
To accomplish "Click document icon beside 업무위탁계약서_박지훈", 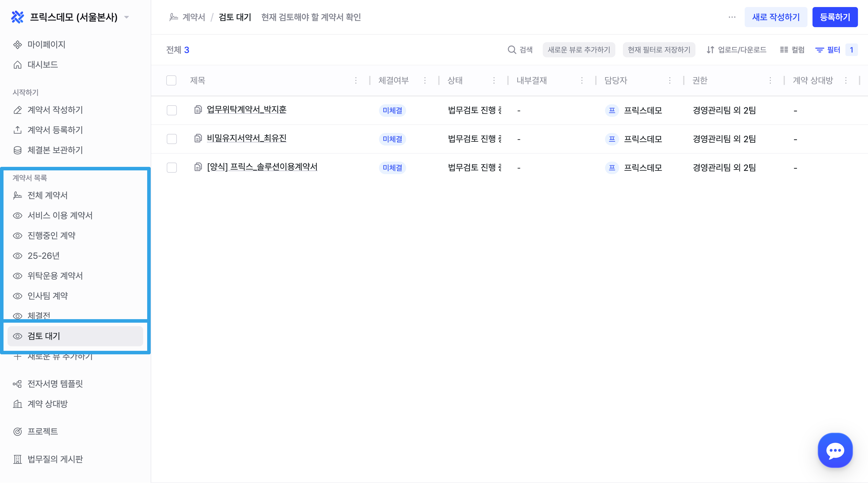I will point(198,110).
